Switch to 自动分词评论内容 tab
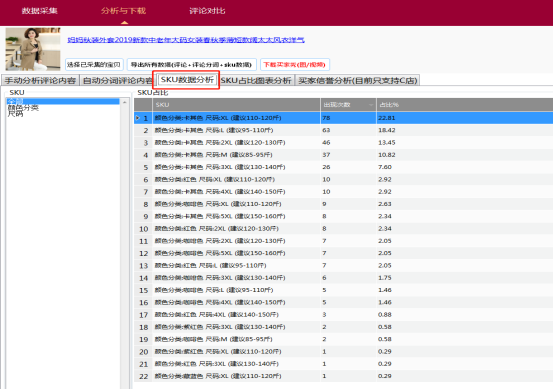The height and width of the screenshot is (390, 554). (117, 81)
